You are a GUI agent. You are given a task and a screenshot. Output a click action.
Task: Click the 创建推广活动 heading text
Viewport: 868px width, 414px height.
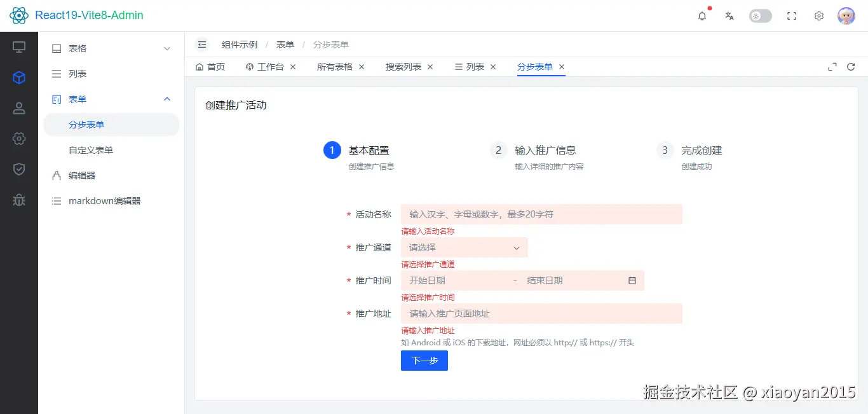pos(236,106)
